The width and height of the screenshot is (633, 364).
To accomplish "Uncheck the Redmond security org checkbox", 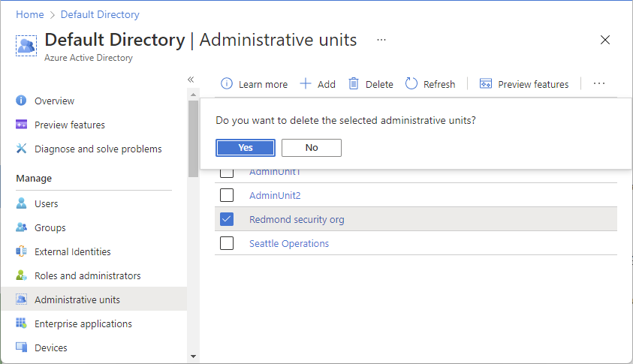I will pyautogui.click(x=227, y=219).
